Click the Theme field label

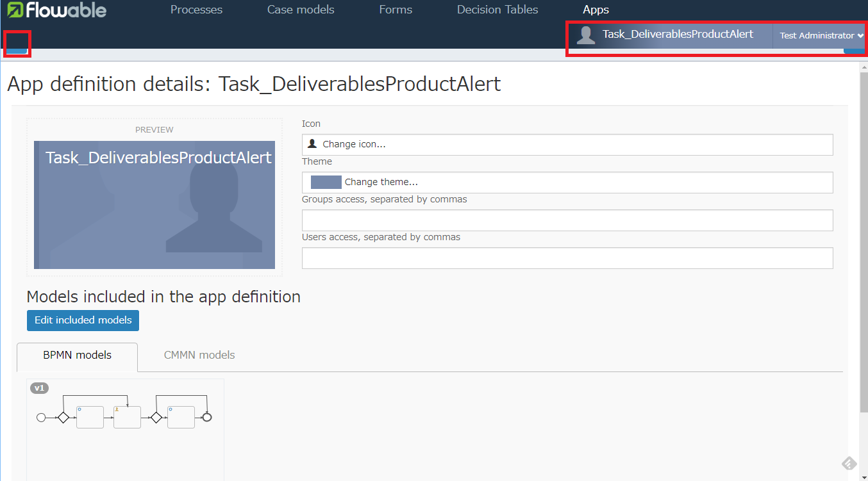(317, 161)
